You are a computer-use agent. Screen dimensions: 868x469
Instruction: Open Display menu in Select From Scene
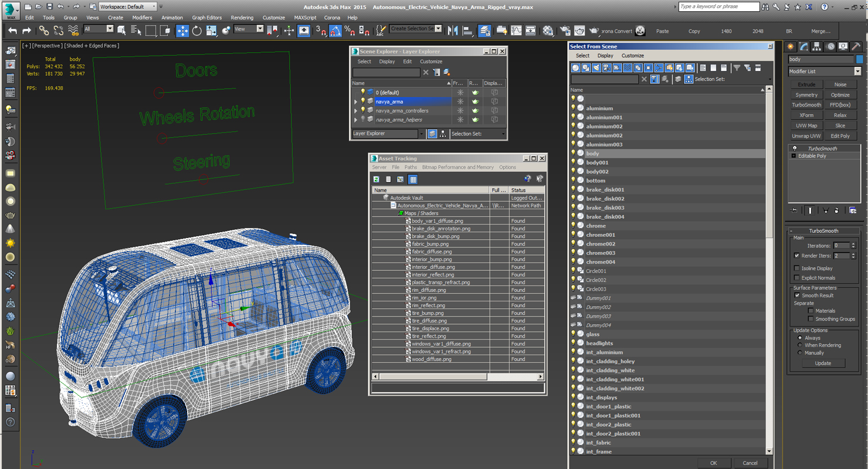(x=605, y=56)
